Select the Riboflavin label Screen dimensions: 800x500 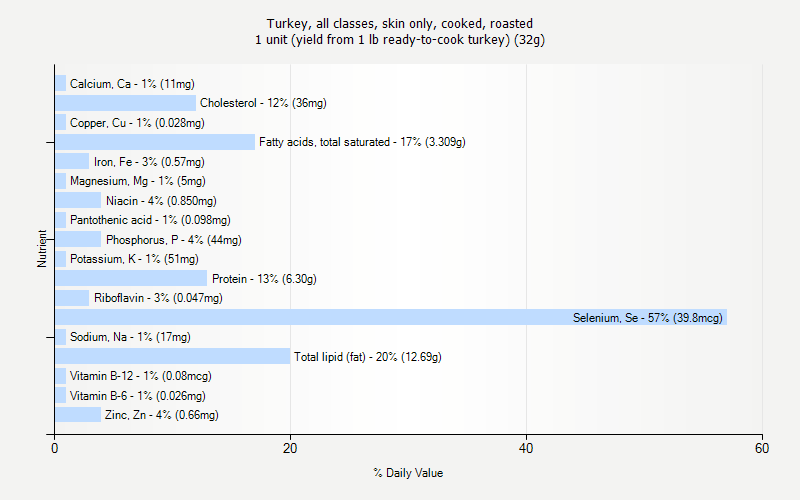(x=158, y=298)
